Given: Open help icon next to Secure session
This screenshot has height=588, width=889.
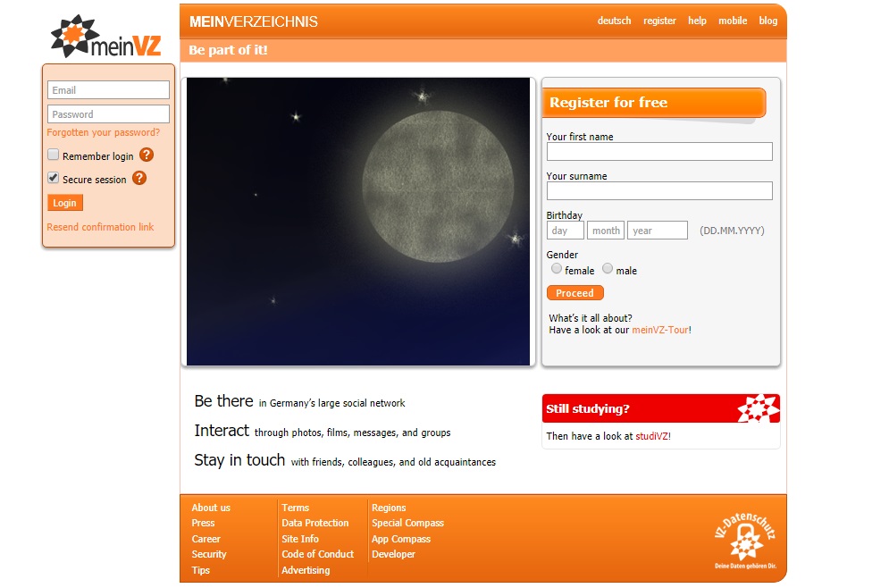Looking at the screenshot, I should [x=138, y=178].
